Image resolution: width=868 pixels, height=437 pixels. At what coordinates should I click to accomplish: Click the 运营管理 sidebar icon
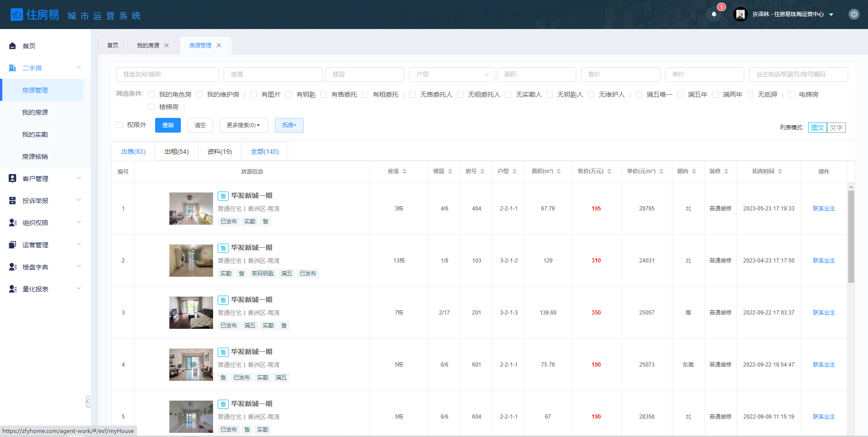coord(12,245)
